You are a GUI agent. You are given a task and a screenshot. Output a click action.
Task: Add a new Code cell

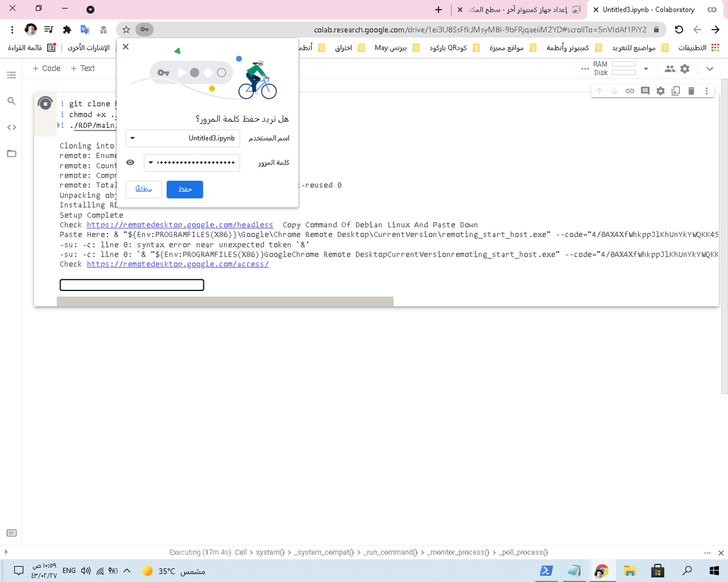coord(47,69)
